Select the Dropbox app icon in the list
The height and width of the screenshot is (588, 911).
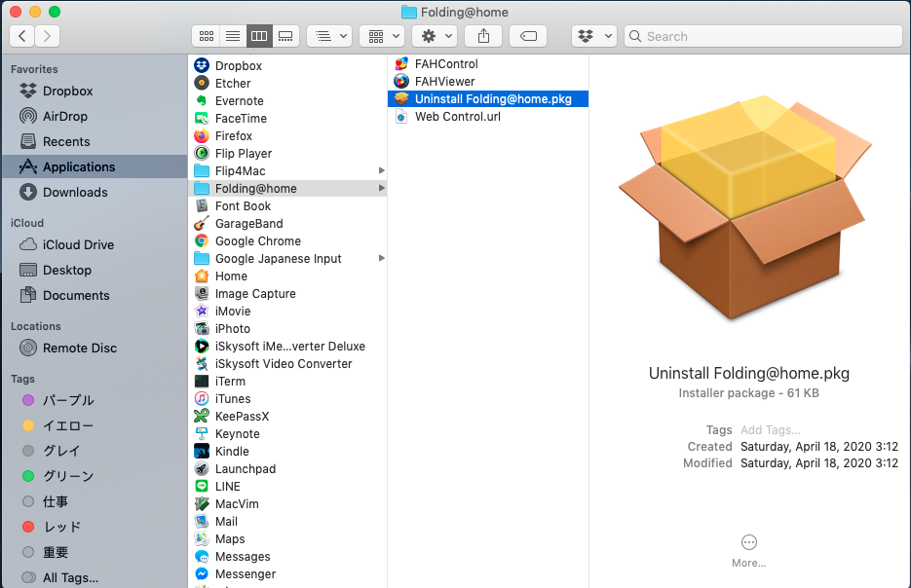(202, 65)
